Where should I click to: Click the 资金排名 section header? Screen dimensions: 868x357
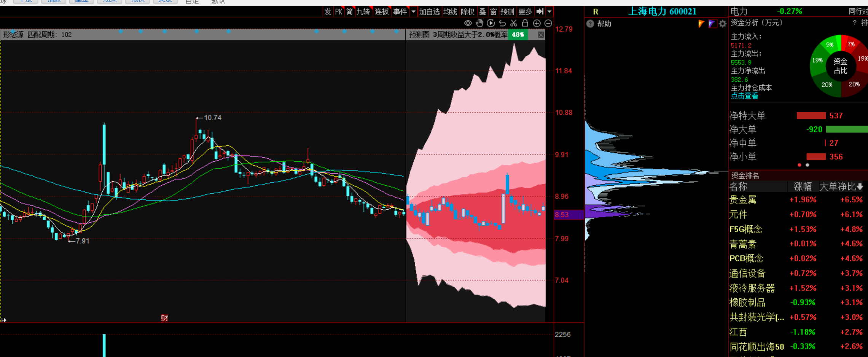[x=798, y=175]
